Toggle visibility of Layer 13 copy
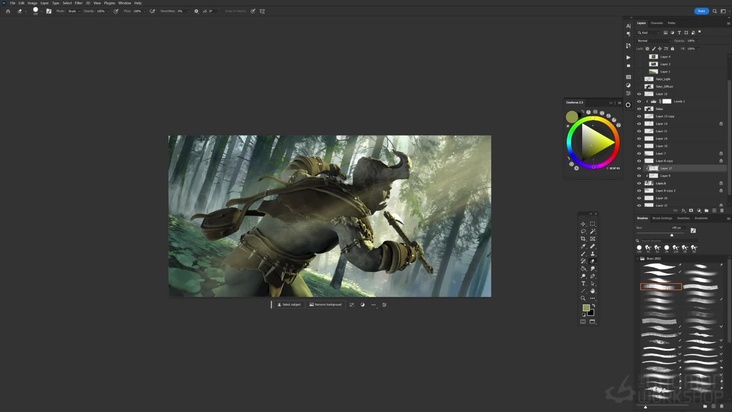The height and width of the screenshot is (412, 732). 639,116
